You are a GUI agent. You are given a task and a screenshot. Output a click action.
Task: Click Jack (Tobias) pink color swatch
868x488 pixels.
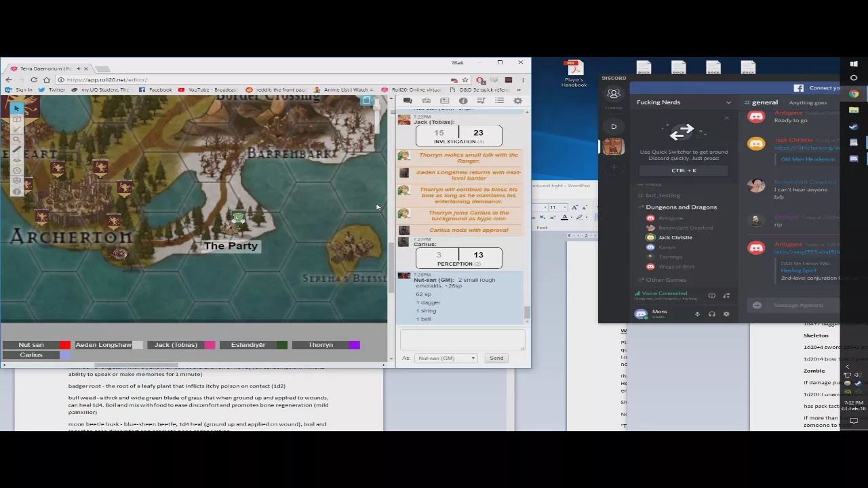pyautogui.click(x=210, y=345)
